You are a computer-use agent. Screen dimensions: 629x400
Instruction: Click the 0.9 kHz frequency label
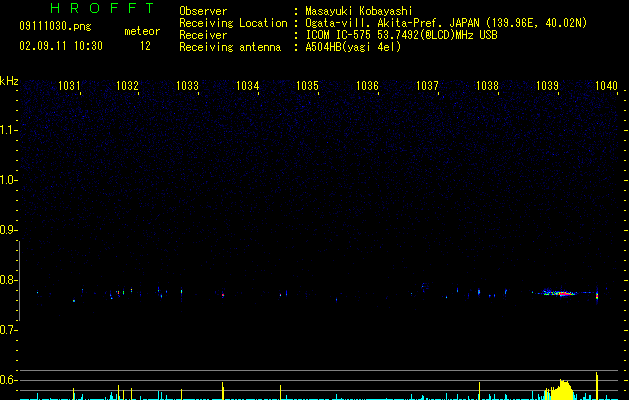click(x=8, y=230)
